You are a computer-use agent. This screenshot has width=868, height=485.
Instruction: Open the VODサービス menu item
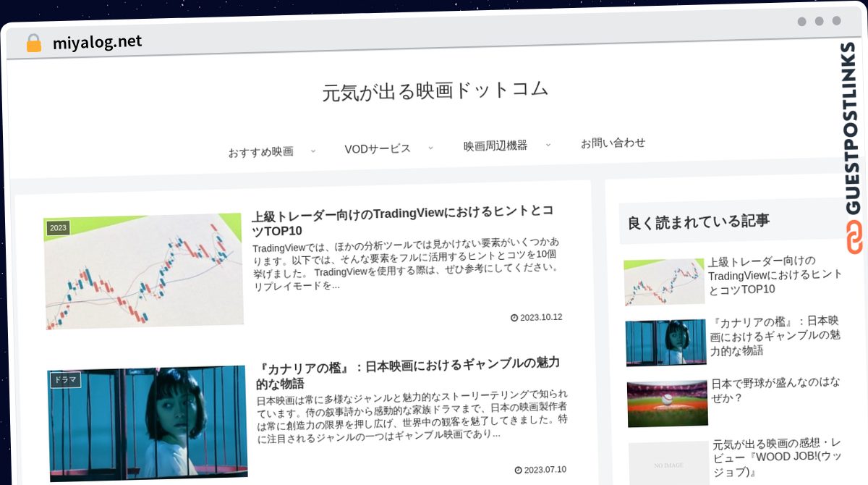click(378, 148)
